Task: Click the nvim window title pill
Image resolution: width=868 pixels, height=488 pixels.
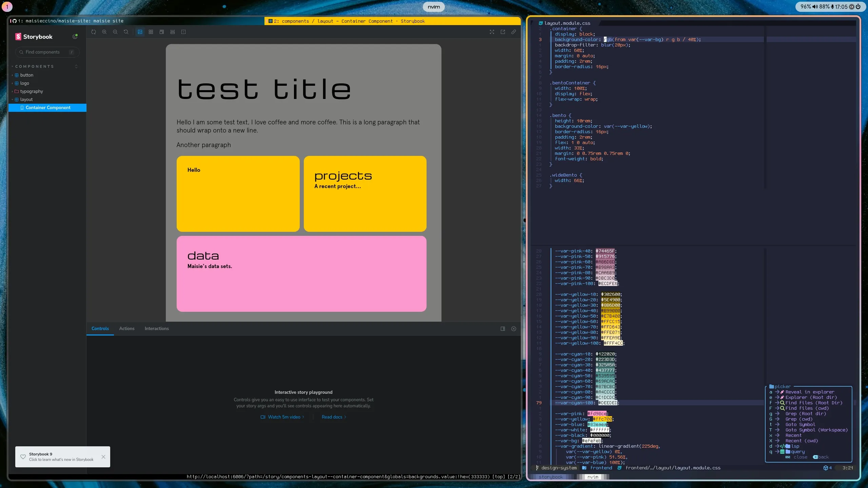Action: pos(434,7)
